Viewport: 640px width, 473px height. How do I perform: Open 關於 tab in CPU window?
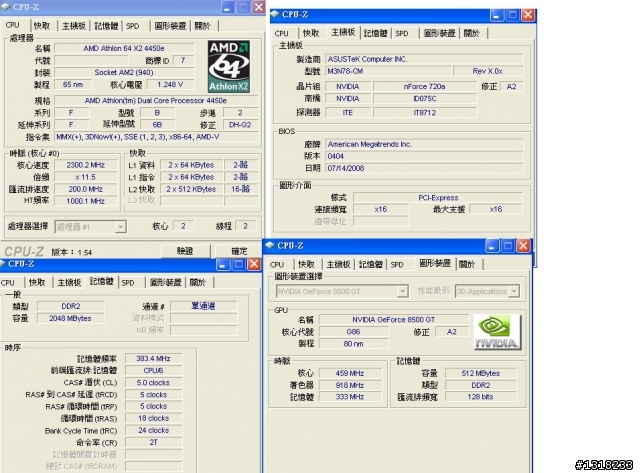coord(202,26)
